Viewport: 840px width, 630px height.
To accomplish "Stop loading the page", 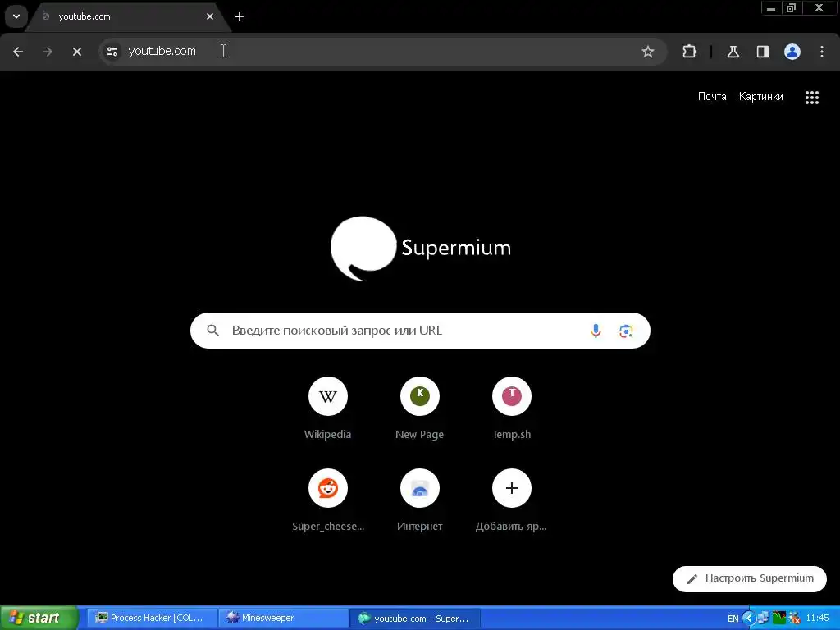I will [x=77, y=52].
